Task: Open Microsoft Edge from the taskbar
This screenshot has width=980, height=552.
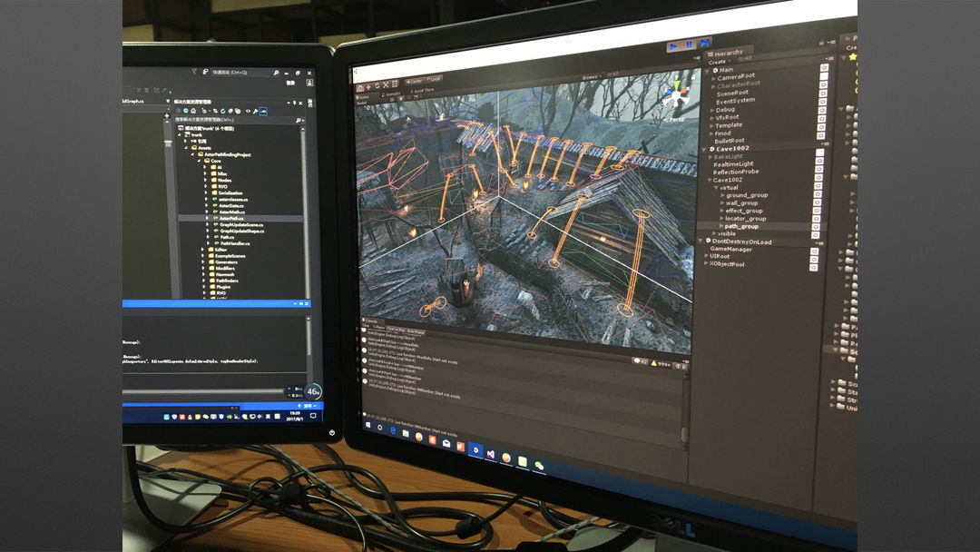Action: coord(393,430)
